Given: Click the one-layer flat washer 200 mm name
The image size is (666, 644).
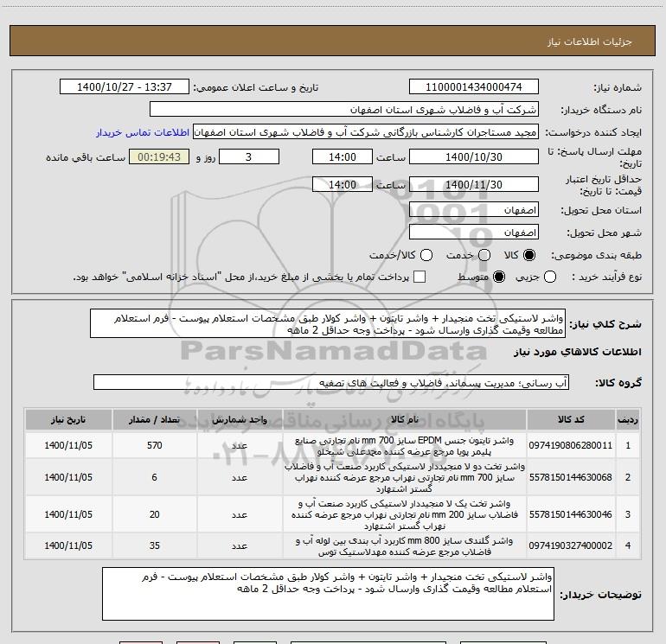Looking at the screenshot, I should (x=405, y=514).
